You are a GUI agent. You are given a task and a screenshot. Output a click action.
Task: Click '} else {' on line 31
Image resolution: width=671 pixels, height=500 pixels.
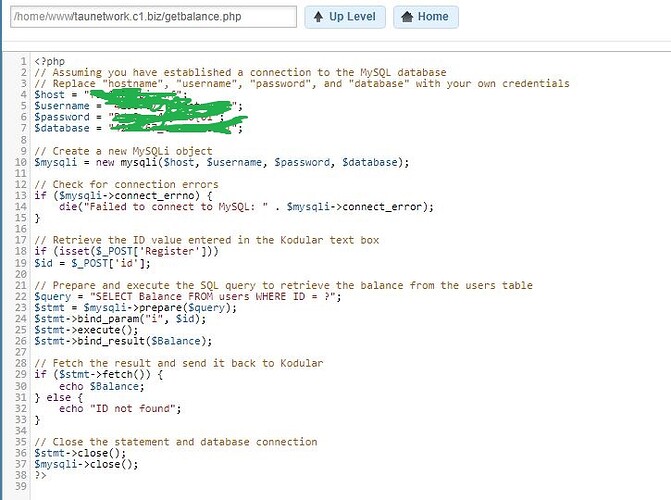click(x=59, y=398)
